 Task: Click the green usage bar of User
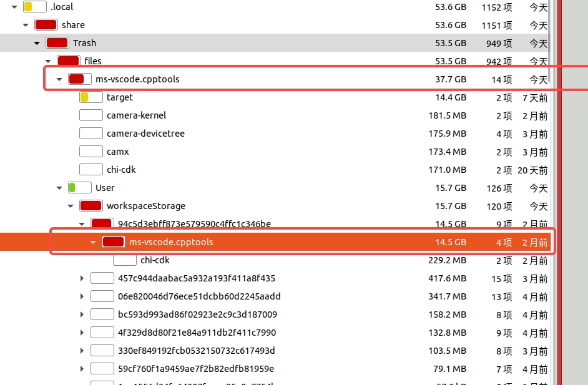coord(80,188)
